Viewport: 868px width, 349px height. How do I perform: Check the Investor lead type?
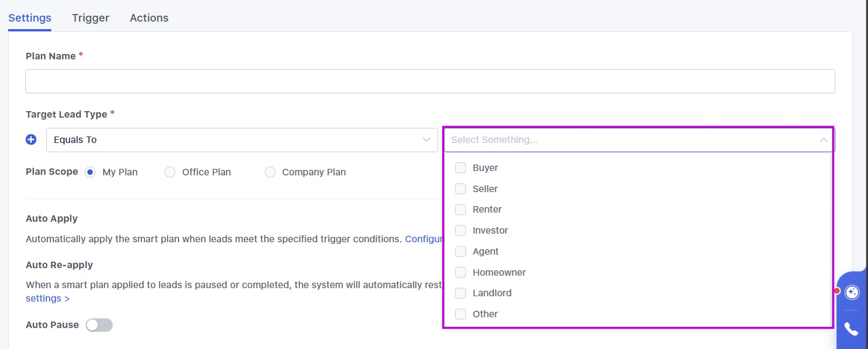[x=461, y=230]
